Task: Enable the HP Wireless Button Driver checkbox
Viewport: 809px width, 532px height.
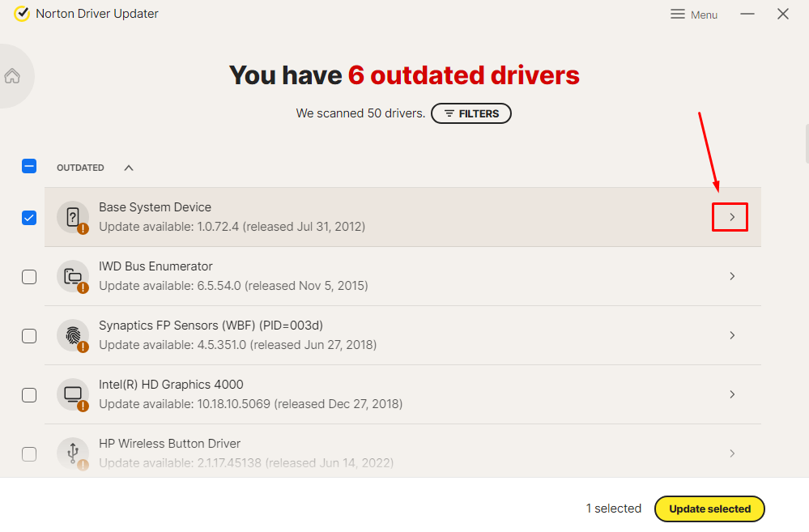Action: coord(29,454)
